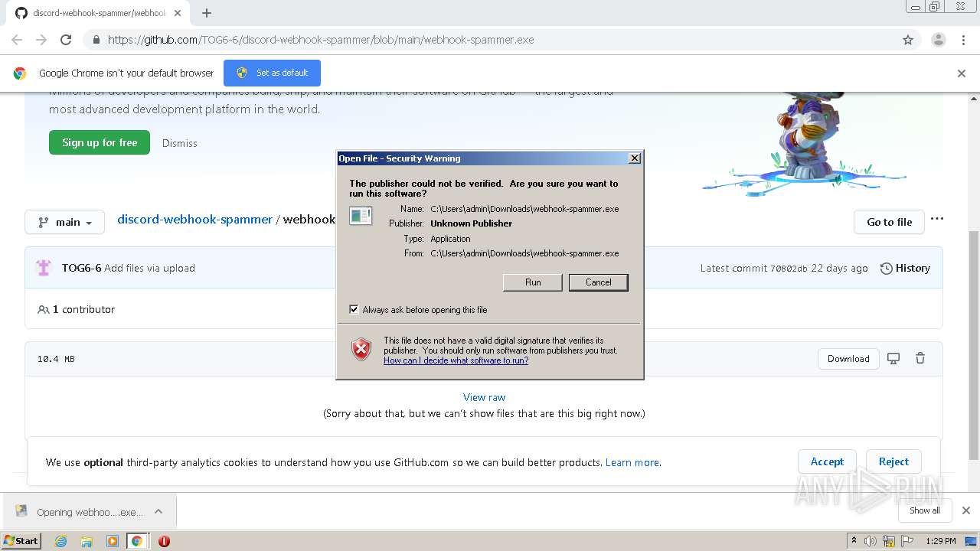Click the Action Center flag tray icon

point(906,541)
